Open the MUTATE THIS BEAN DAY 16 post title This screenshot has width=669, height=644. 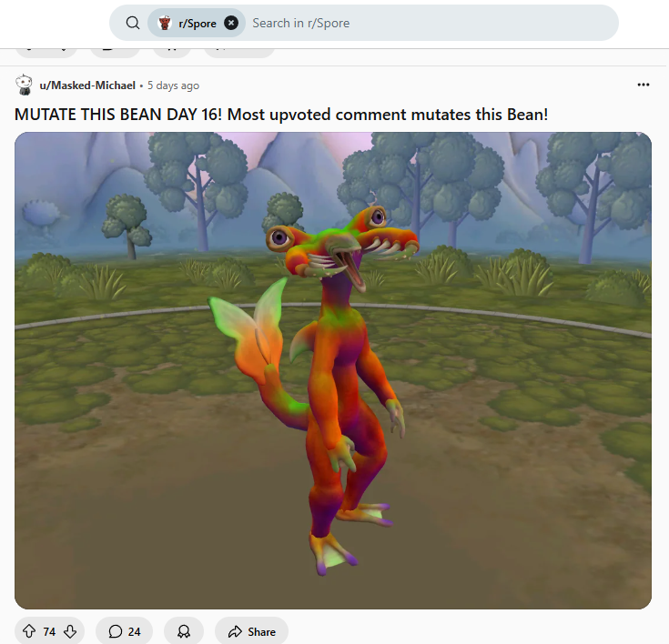(x=281, y=115)
